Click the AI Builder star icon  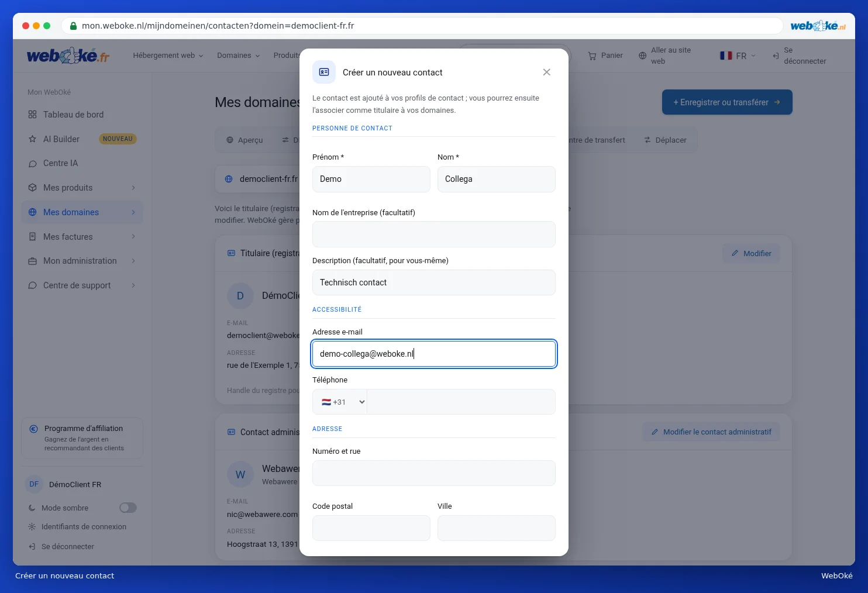pyautogui.click(x=32, y=139)
